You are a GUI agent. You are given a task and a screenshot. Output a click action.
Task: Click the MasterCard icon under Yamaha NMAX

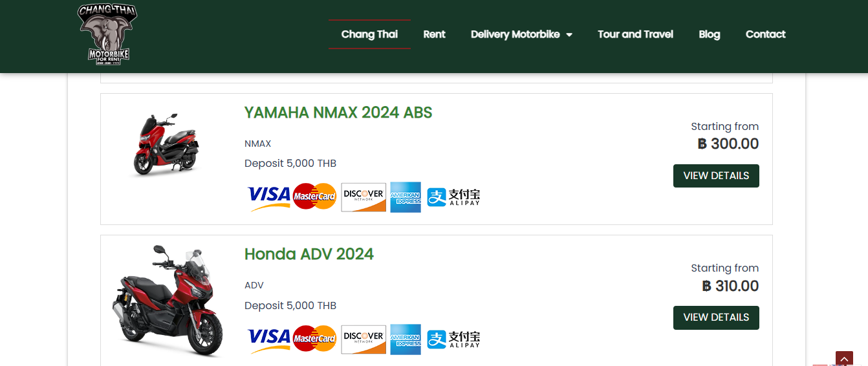315,197
